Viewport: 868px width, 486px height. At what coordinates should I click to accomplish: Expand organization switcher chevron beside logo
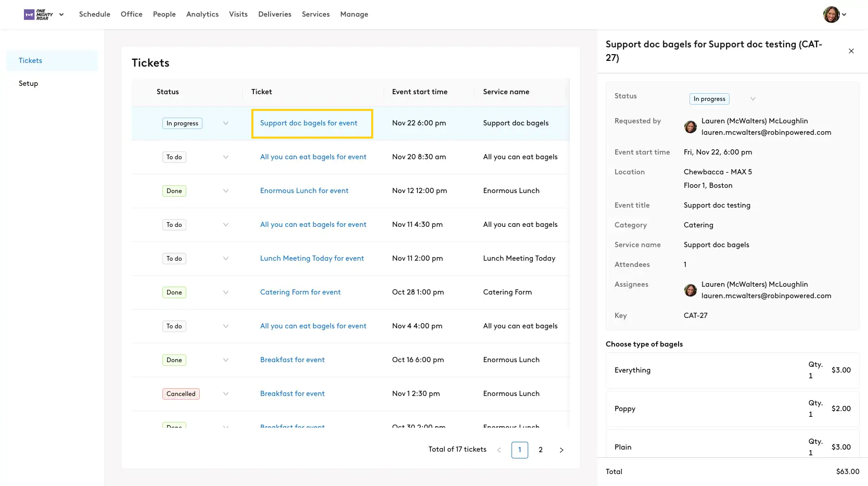click(x=61, y=15)
